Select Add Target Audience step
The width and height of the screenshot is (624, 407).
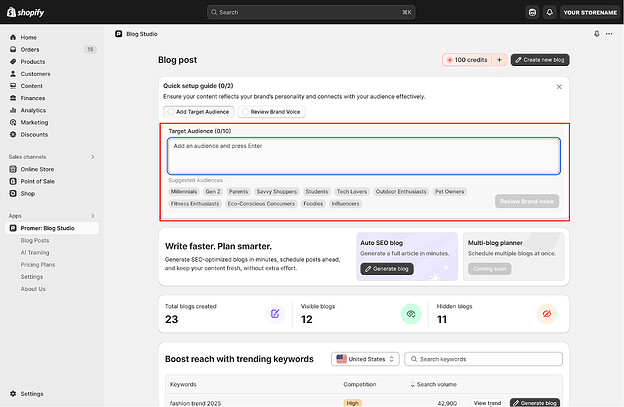pyautogui.click(x=199, y=112)
